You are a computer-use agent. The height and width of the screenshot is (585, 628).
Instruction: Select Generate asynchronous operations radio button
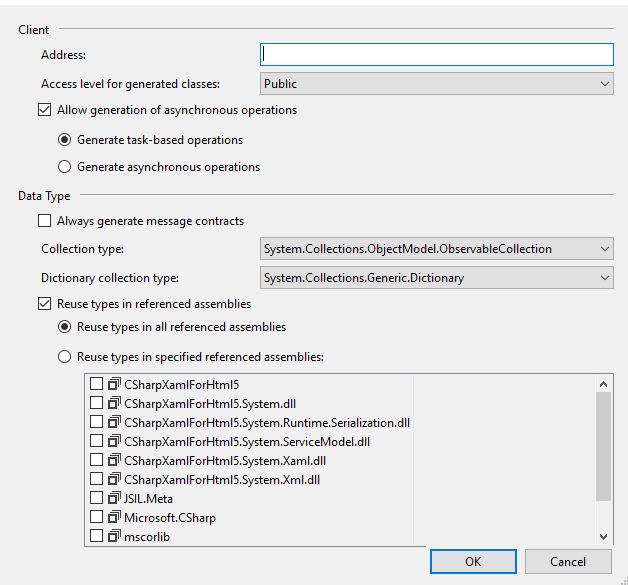64,167
